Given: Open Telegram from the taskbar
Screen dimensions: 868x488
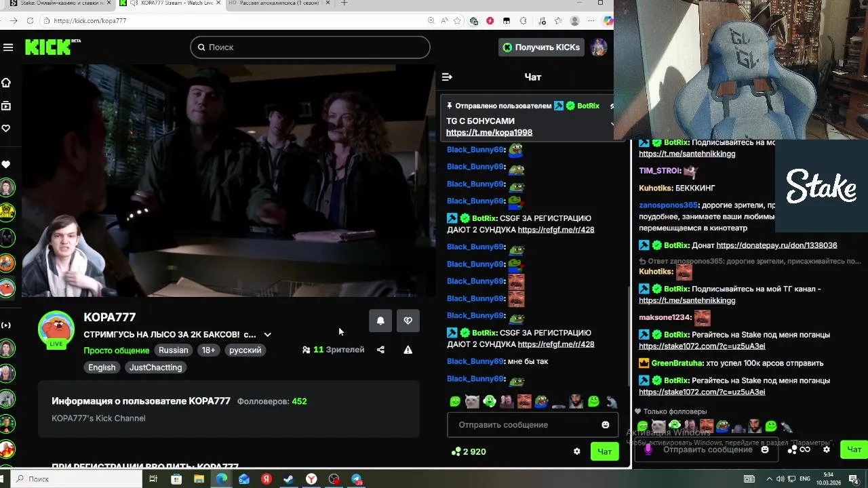Looking at the screenshot, I should [x=357, y=479].
